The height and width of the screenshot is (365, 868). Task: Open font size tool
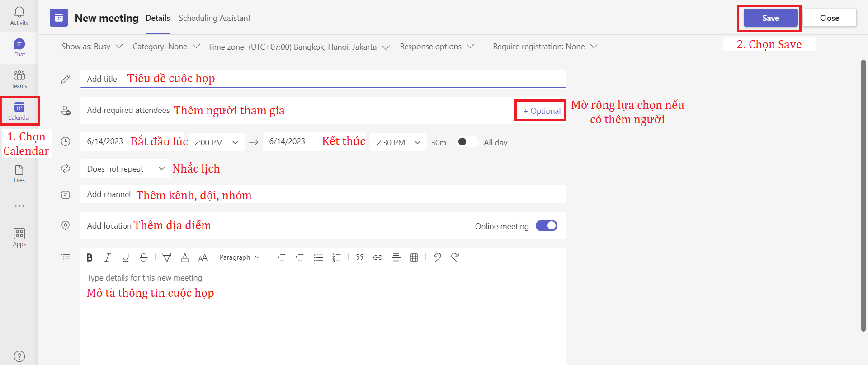203,257
